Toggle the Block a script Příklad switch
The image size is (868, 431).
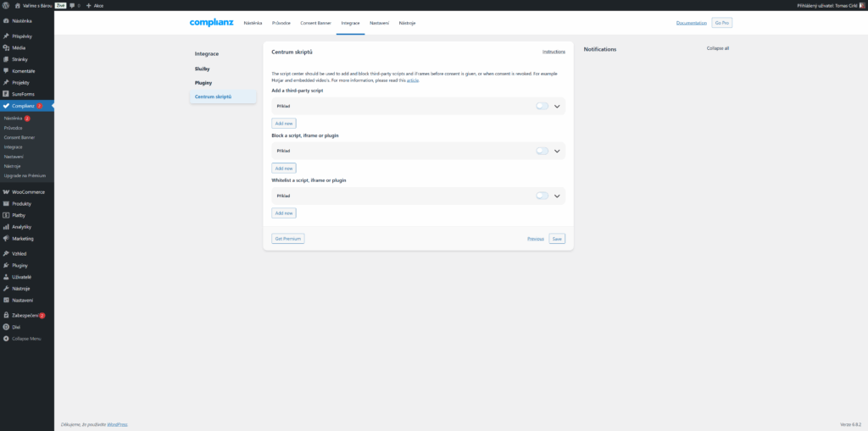tap(542, 151)
